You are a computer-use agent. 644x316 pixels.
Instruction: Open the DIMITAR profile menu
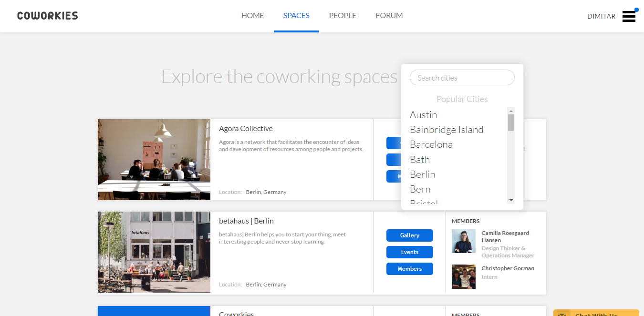point(601,16)
